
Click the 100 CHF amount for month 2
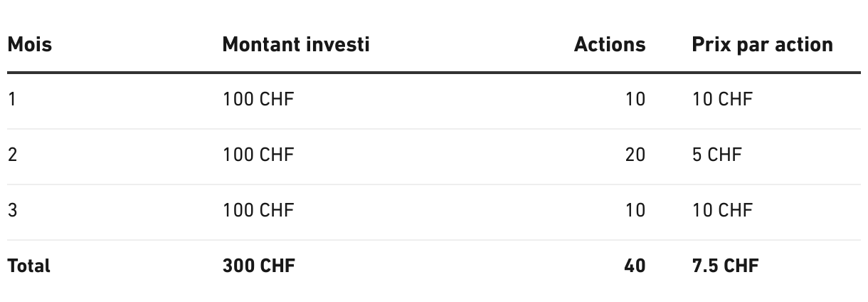[x=258, y=154]
